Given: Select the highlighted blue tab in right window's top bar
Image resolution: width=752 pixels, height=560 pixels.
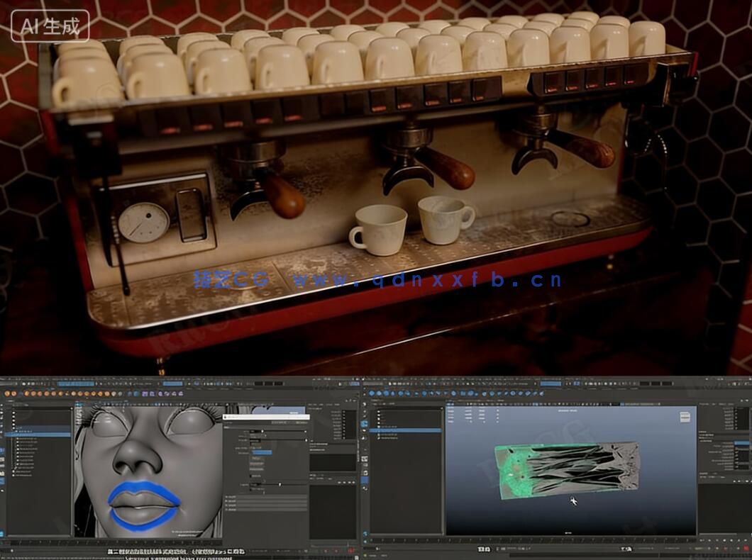Looking at the screenshot, I should tap(552, 384).
